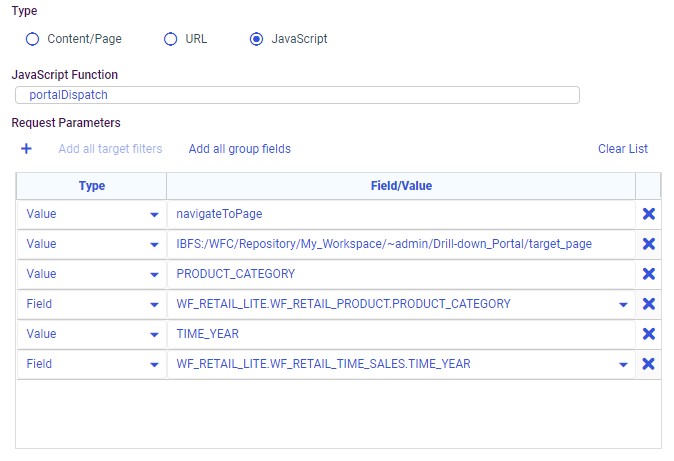674x461 pixels.
Task: Click the Field/Value column header
Action: [x=401, y=186]
